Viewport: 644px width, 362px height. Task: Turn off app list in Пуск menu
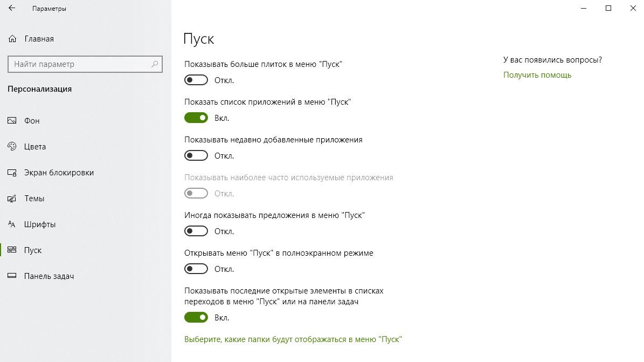point(196,118)
